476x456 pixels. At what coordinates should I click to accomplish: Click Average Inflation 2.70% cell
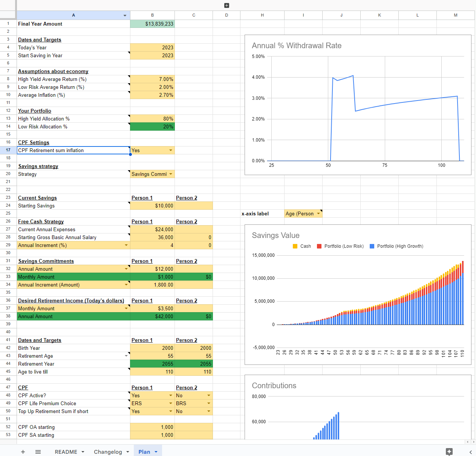(153, 95)
